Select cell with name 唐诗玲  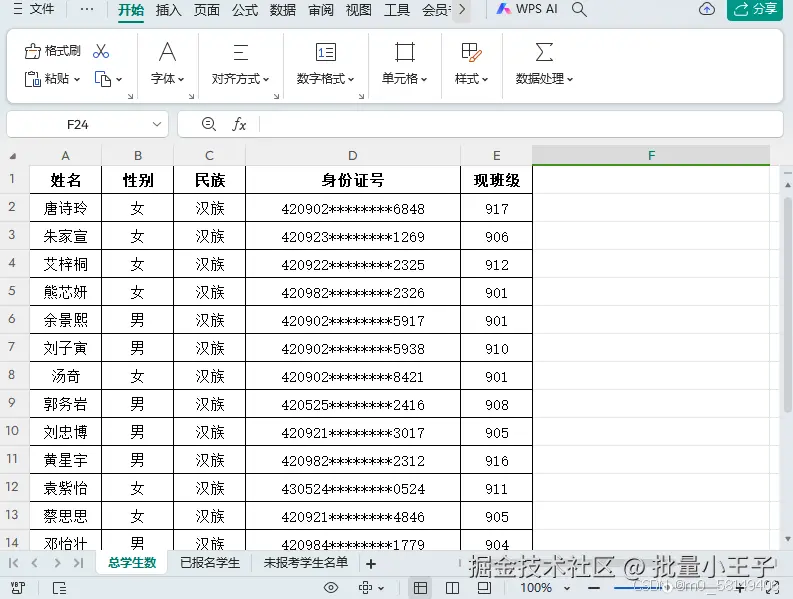(65, 208)
